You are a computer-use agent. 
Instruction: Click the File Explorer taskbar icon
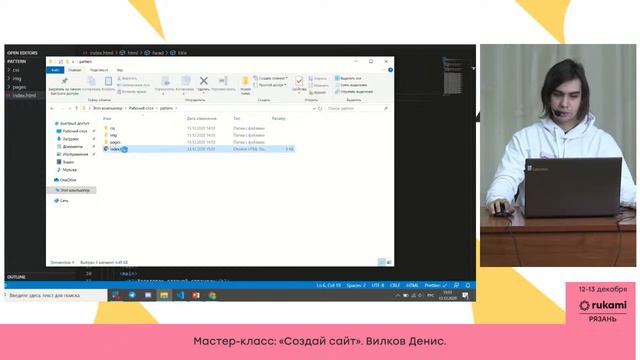tap(164, 295)
